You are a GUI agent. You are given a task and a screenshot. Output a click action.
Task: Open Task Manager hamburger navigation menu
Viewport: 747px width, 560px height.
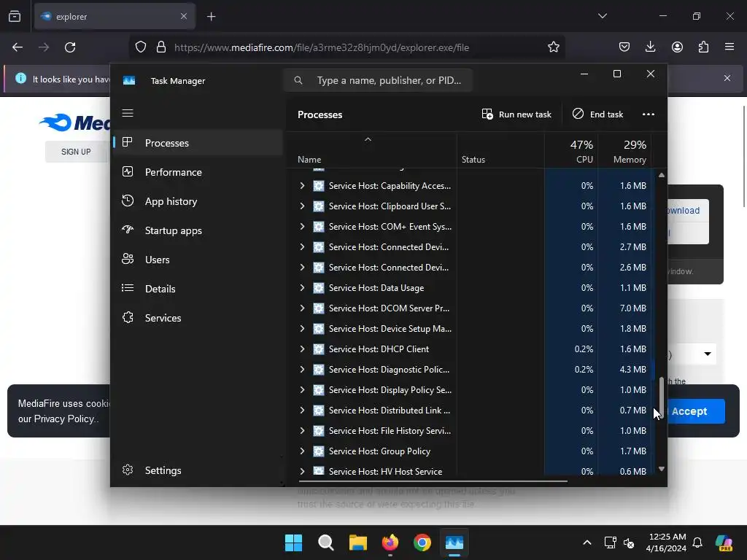click(127, 113)
